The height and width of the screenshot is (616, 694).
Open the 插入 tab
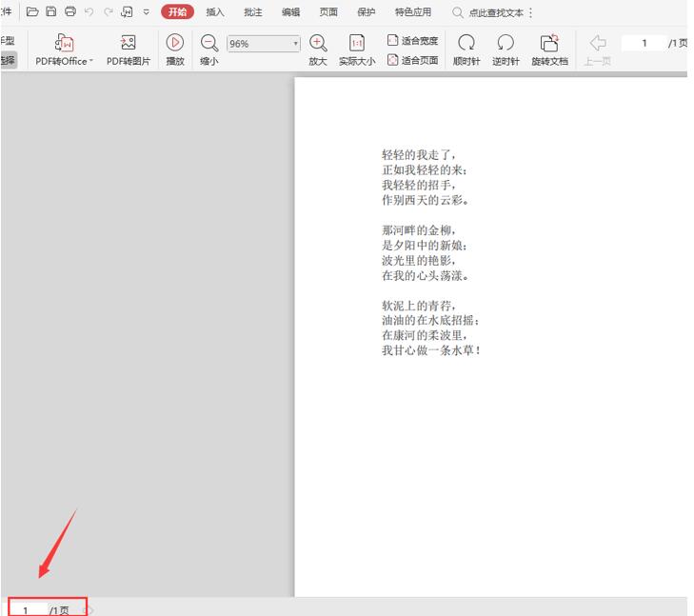(x=215, y=12)
